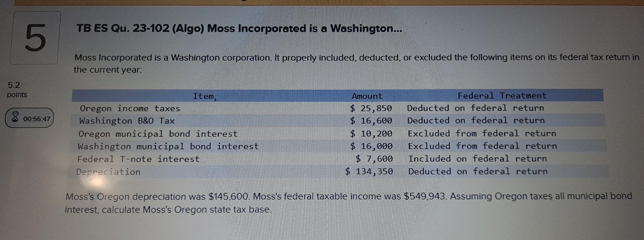Viewport: 644px width, 240px height.
Task: Select the Oregon income taxes row
Action: 129,108
